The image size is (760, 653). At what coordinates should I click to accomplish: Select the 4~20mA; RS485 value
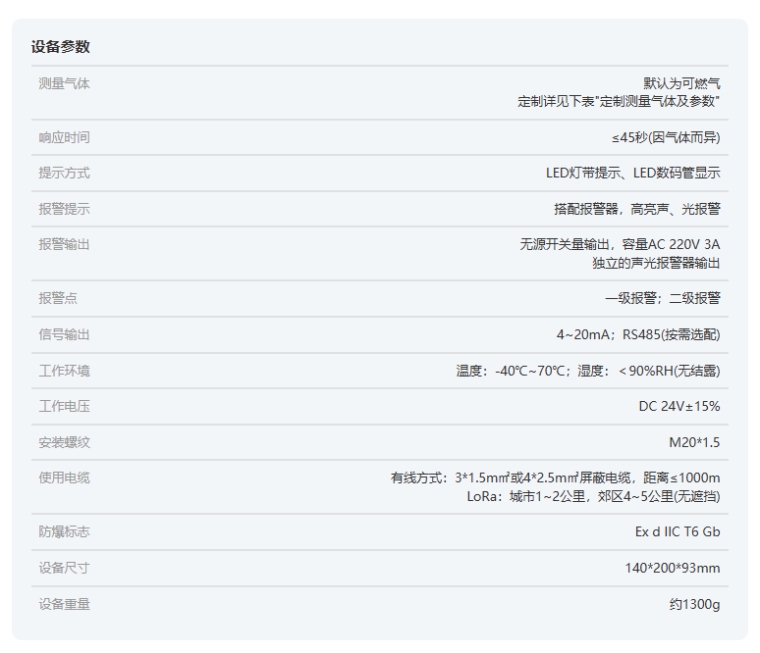point(638,334)
